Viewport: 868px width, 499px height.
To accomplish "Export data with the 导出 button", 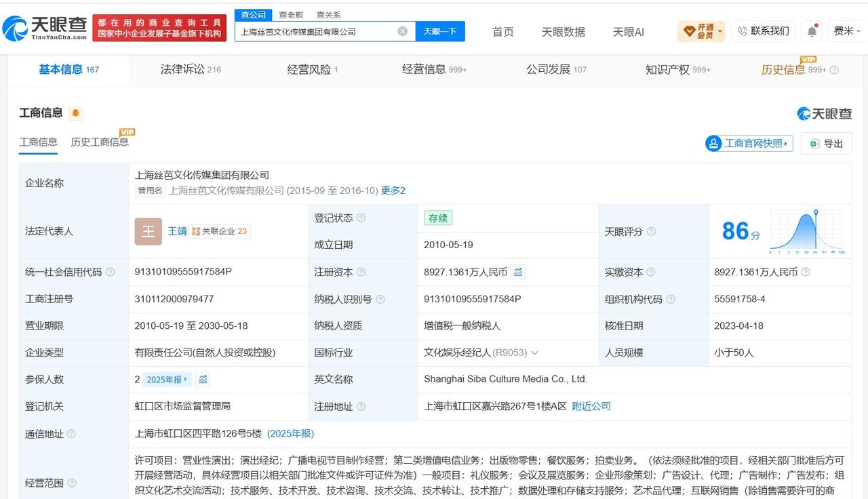I will [x=827, y=143].
